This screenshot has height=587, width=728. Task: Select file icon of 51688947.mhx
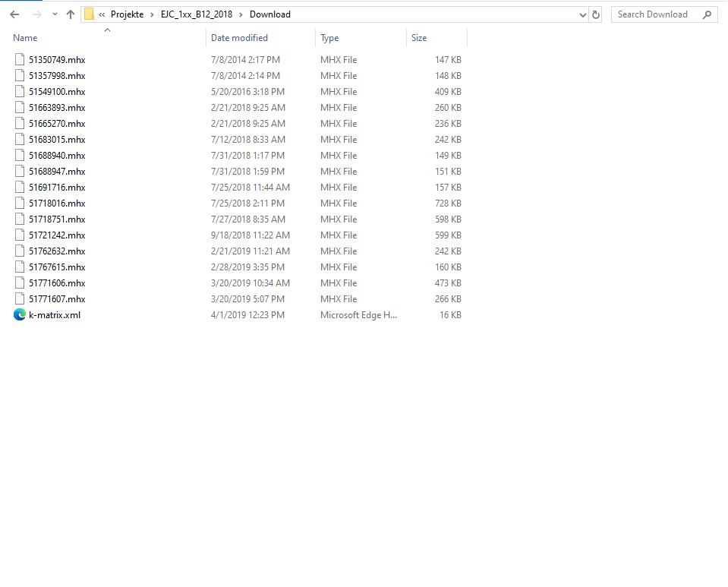(x=20, y=171)
